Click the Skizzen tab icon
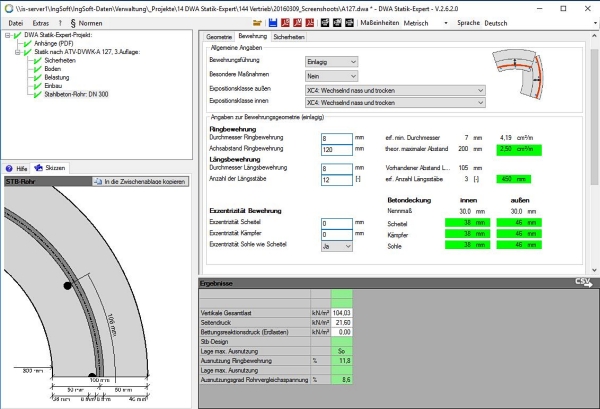This screenshot has height=409, width=600. [x=40, y=168]
